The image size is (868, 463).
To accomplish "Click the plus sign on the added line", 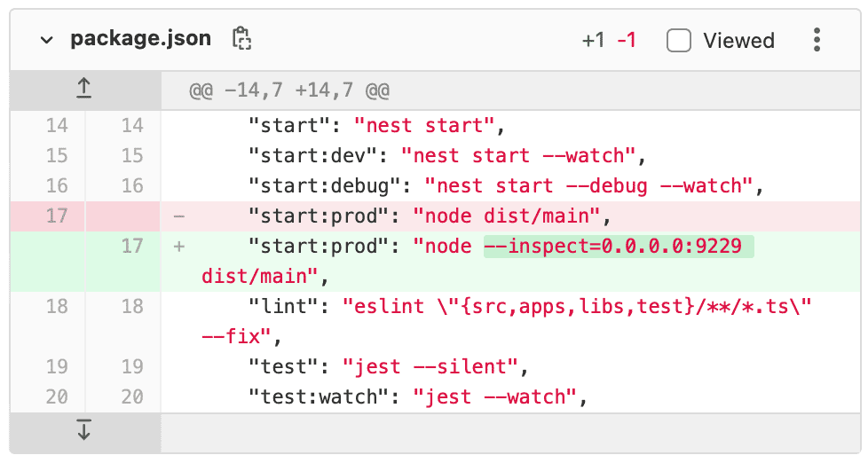I will pyautogui.click(x=179, y=246).
